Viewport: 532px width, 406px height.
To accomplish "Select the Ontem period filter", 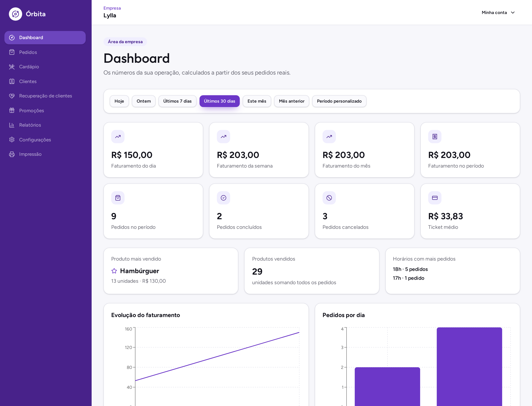I will point(144,101).
